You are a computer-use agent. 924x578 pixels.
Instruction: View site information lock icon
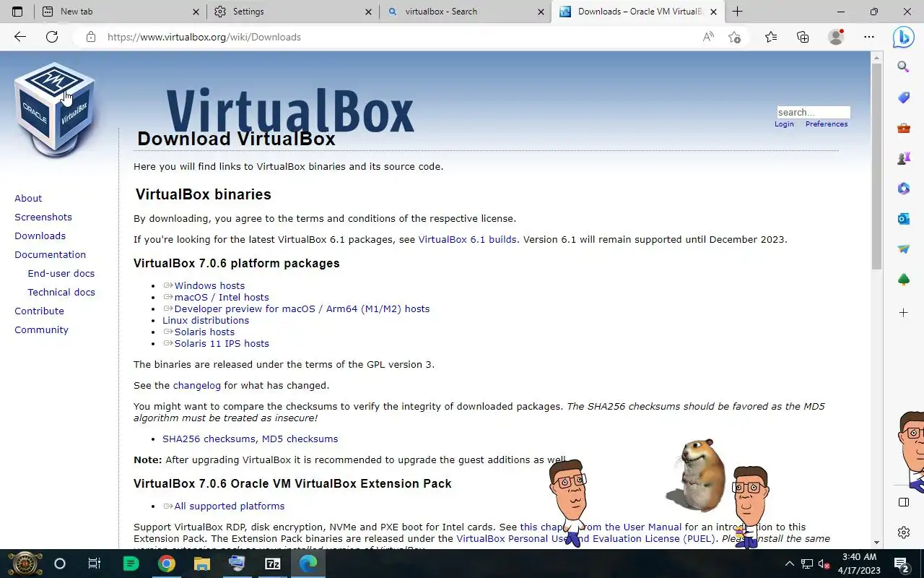pos(91,37)
